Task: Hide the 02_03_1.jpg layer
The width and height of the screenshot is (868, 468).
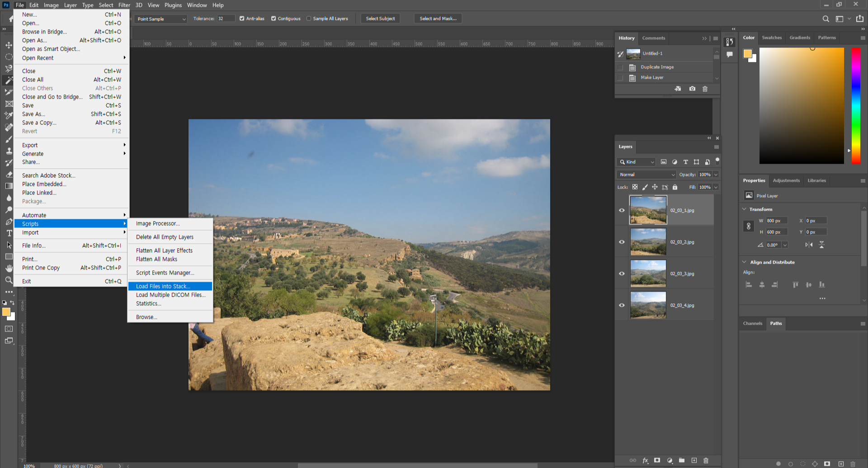Action: tap(622, 210)
